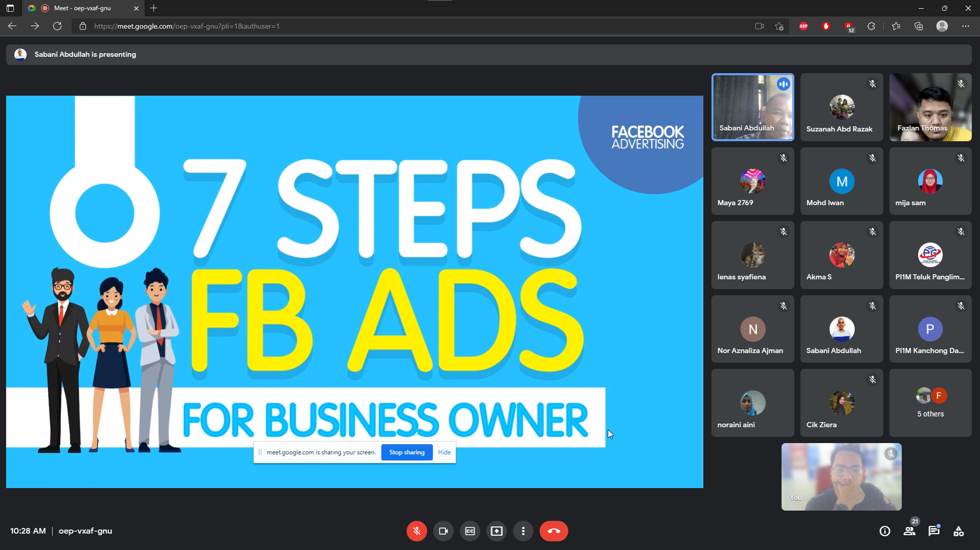Open the red shield hand extension icon
The height and width of the screenshot is (550, 980).
pyautogui.click(x=826, y=26)
